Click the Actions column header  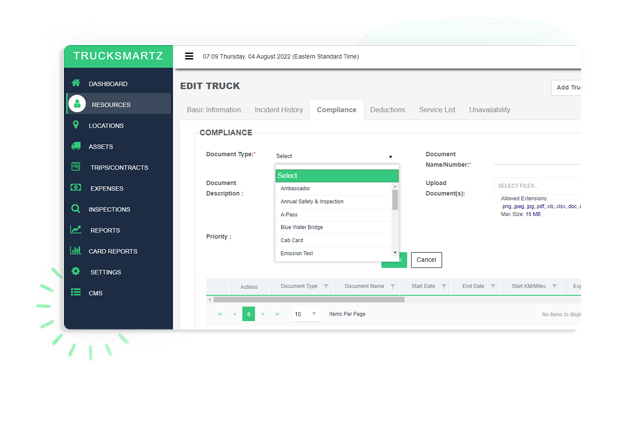[x=249, y=287]
